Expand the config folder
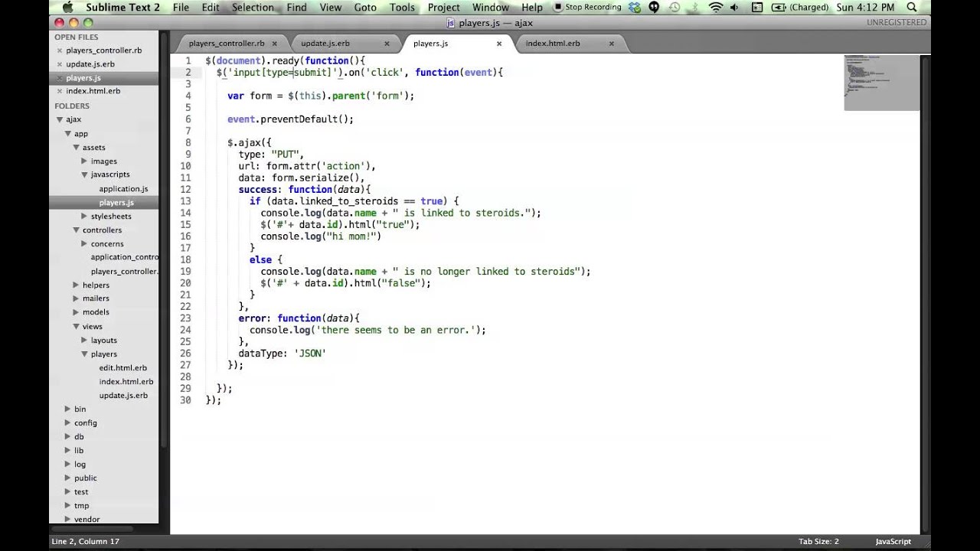The height and width of the screenshot is (551, 980). [x=68, y=422]
